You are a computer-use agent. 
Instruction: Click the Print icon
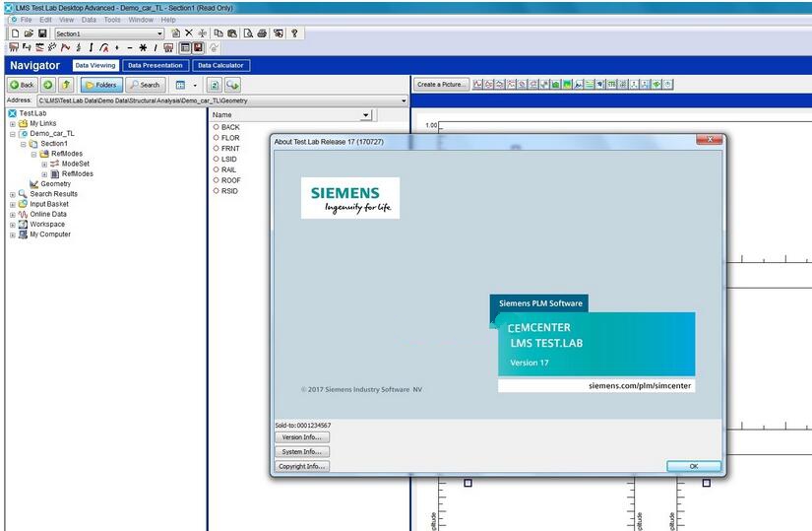click(262, 33)
